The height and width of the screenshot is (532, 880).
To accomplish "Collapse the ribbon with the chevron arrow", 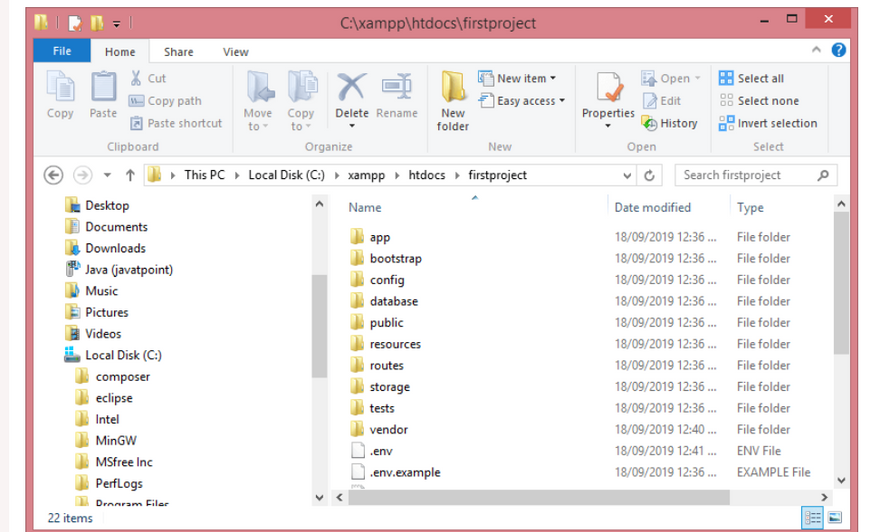I will coord(817,51).
